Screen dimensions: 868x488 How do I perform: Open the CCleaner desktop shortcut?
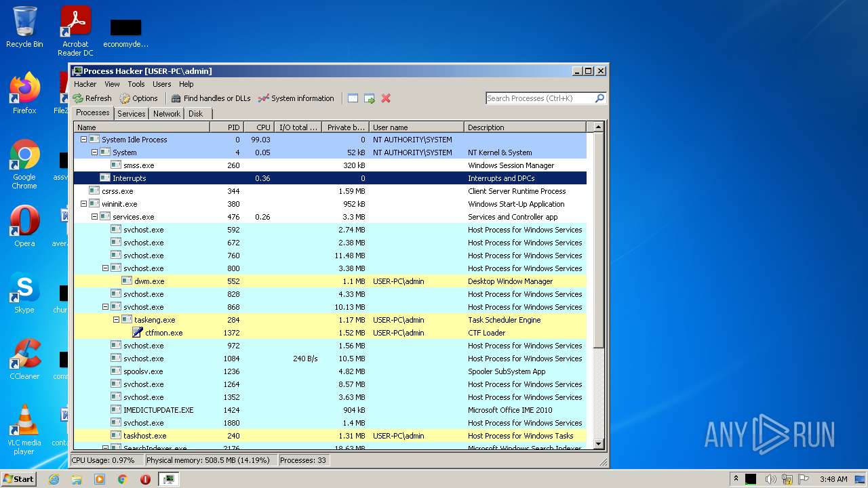[24, 359]
